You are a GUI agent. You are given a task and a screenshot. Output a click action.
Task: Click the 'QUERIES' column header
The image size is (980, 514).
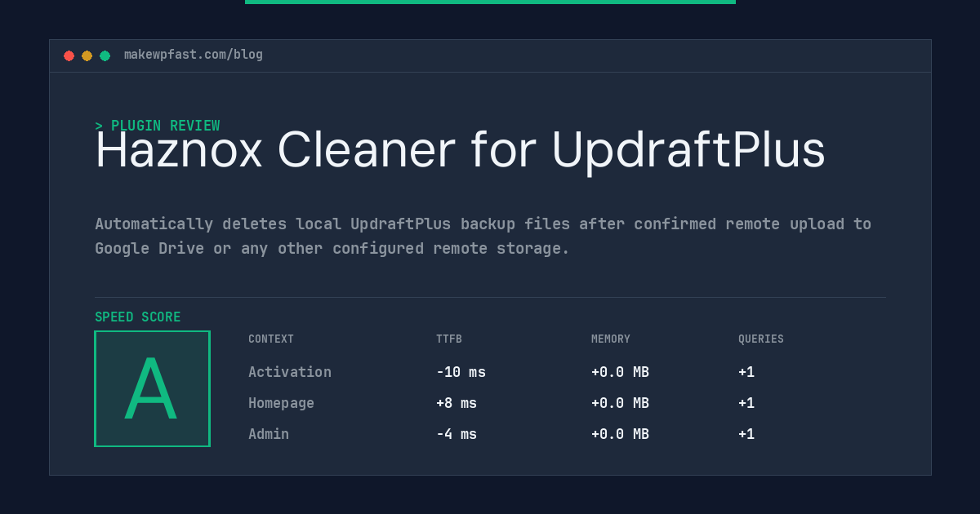pos(761,339)
